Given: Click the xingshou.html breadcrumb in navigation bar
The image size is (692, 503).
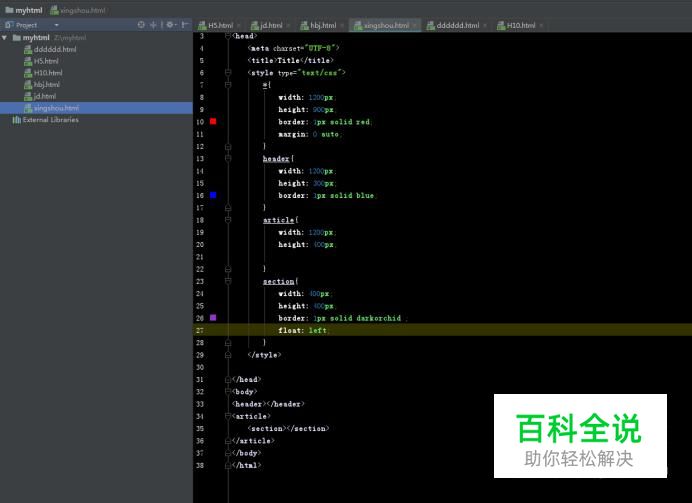Looking at the screenshot, I should click(x=78, y=10).
